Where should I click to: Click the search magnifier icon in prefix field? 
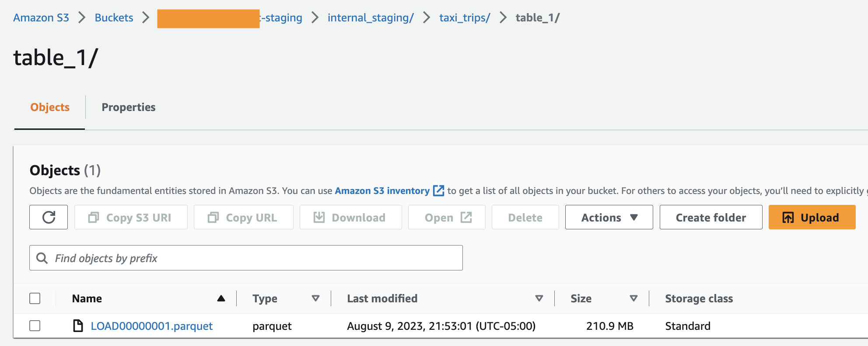click(x=42, y=258)
